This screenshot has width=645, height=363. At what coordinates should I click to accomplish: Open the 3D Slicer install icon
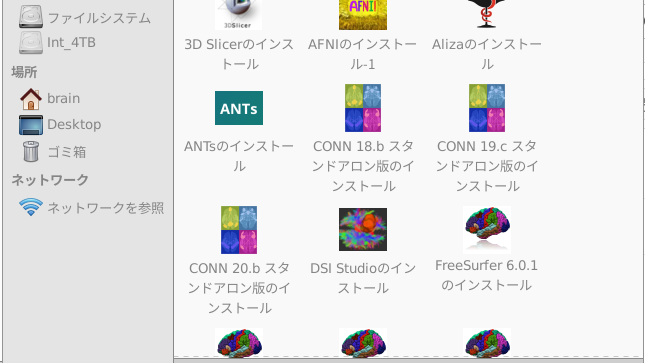(238, 15)
